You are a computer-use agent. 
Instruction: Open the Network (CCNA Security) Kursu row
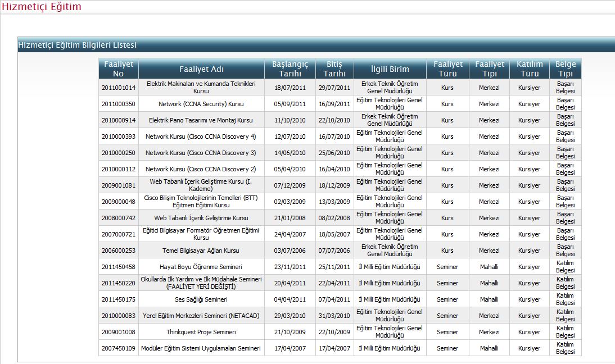[201, 104]
